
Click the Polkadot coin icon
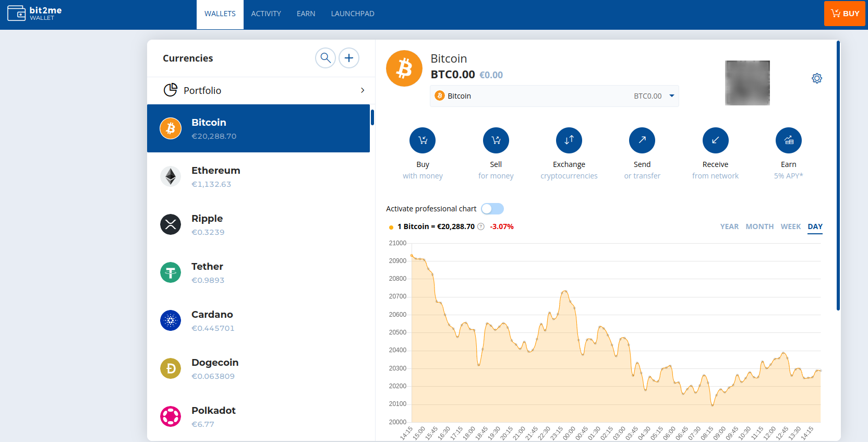pyautogui.click(x=171, y=416)
